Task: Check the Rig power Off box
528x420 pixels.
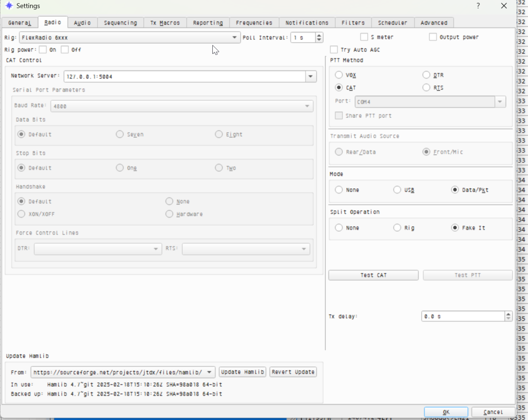Action: tap(64, 50)
